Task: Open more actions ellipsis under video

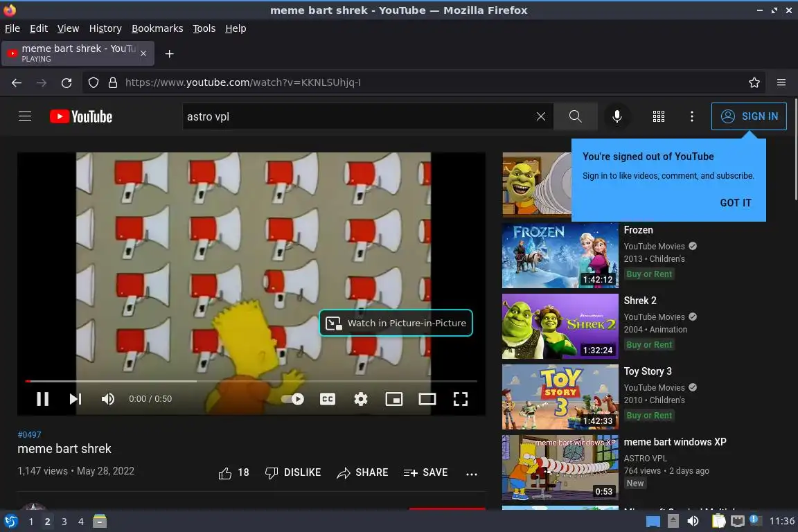Action: pos(472,474)
